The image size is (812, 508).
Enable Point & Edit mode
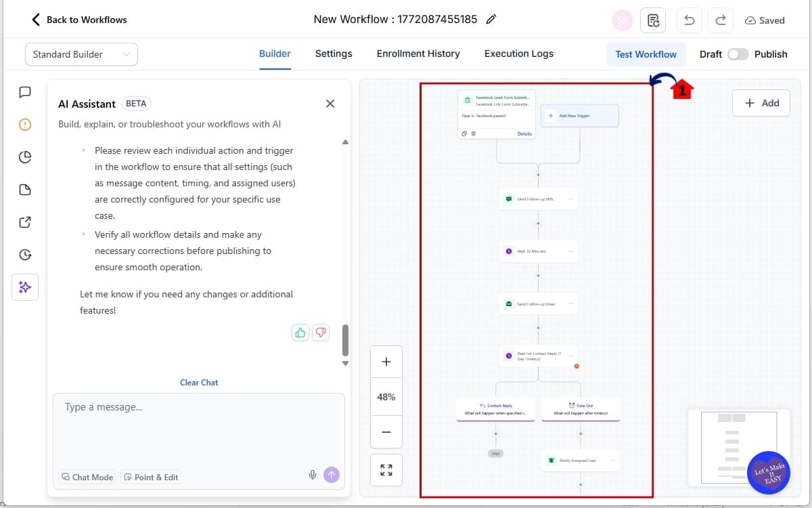click(x=150, y=477)
